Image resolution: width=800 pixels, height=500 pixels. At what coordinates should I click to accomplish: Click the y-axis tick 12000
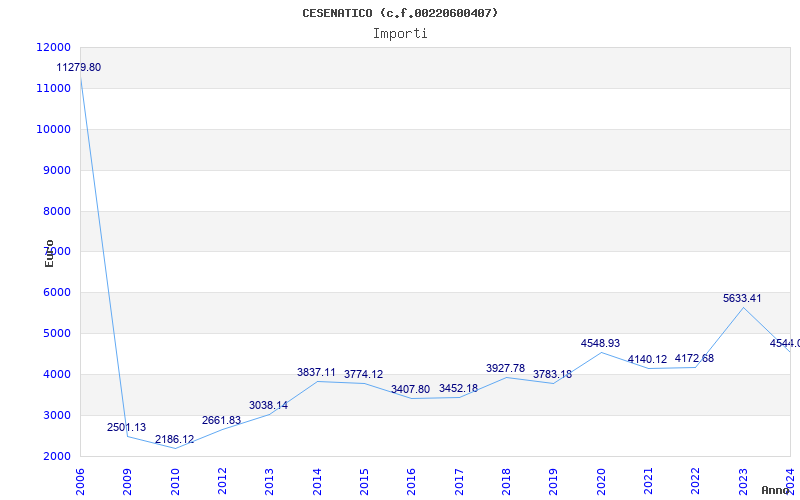click(x=53, y=47)
